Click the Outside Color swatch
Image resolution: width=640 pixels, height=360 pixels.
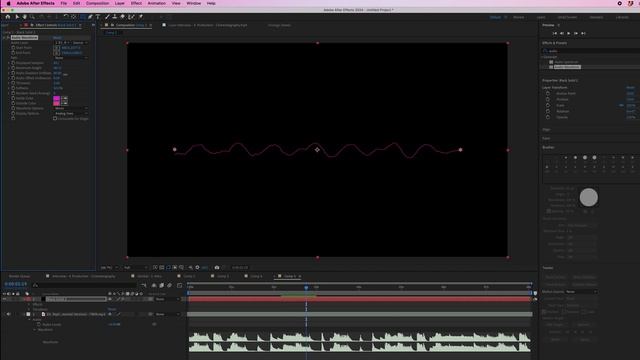[56, 103]
